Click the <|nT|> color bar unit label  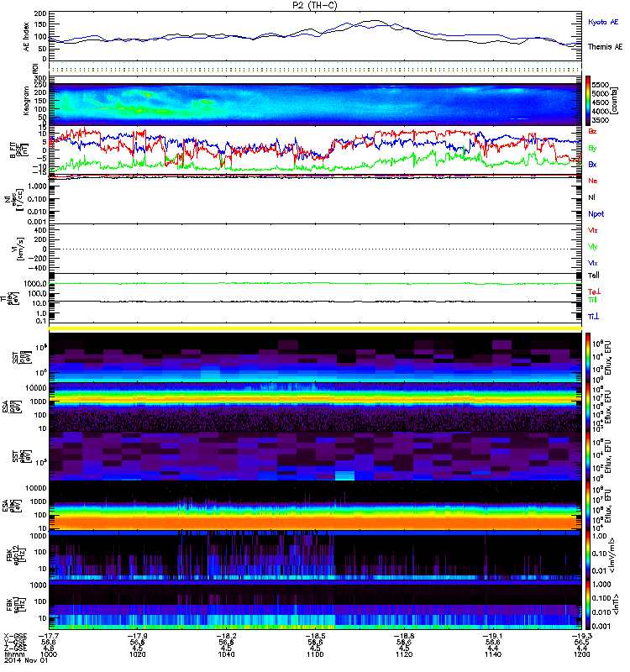pyautogui.click(x=616, y=605)
